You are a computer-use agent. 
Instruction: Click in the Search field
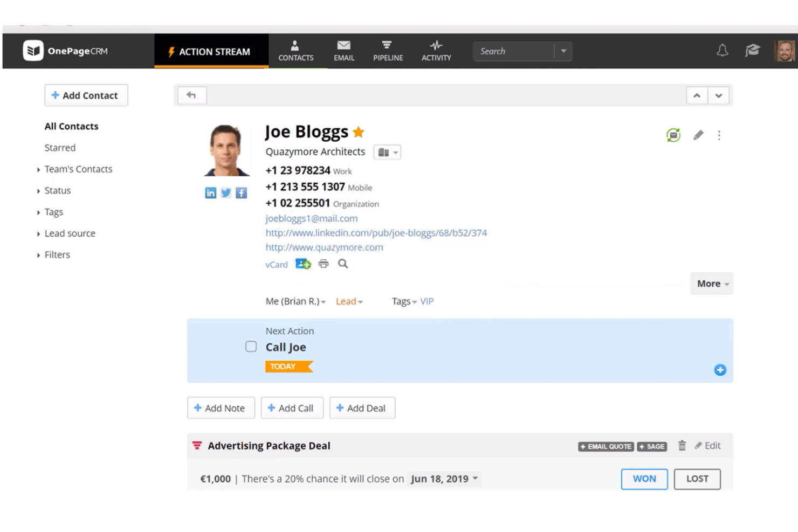click(512, 51)
